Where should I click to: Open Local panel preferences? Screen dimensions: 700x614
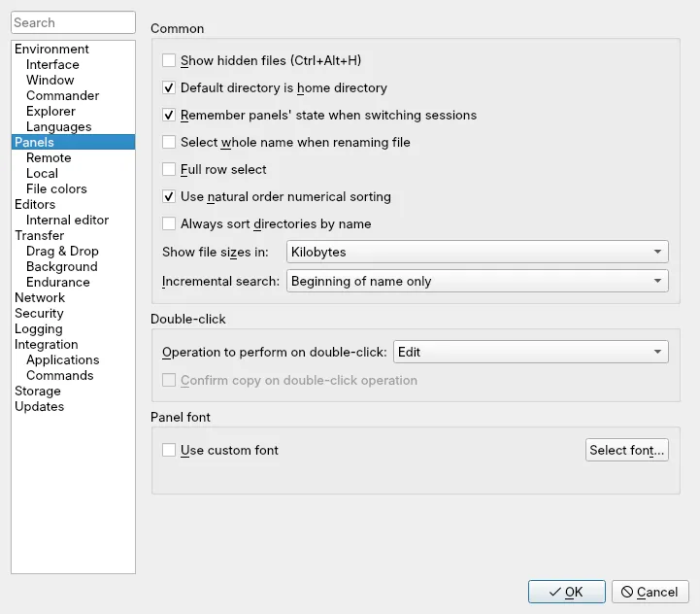pos(42,173)
